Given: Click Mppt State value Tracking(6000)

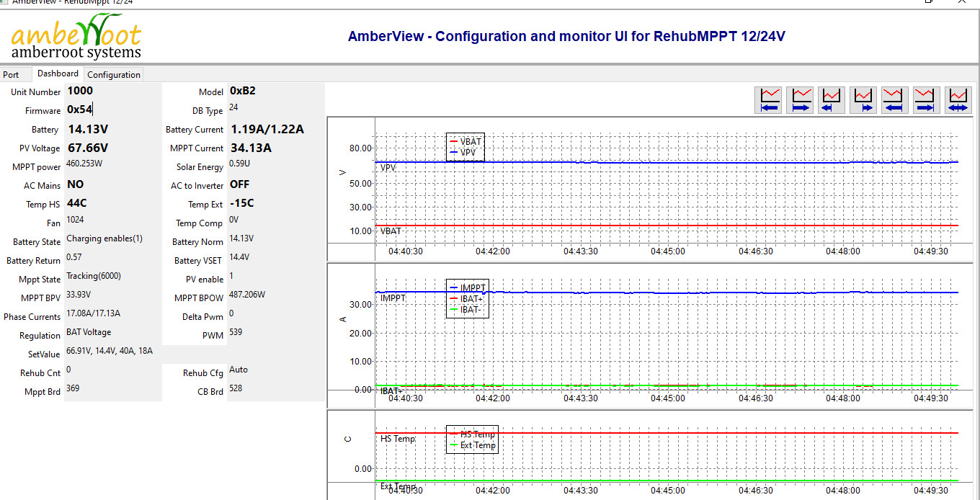Looking at the screenshot, I should [94, 276].
